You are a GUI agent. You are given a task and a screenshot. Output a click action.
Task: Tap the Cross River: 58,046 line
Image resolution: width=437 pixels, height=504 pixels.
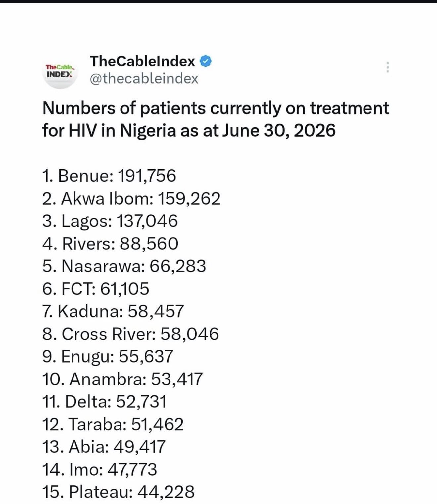pos(130,334)
